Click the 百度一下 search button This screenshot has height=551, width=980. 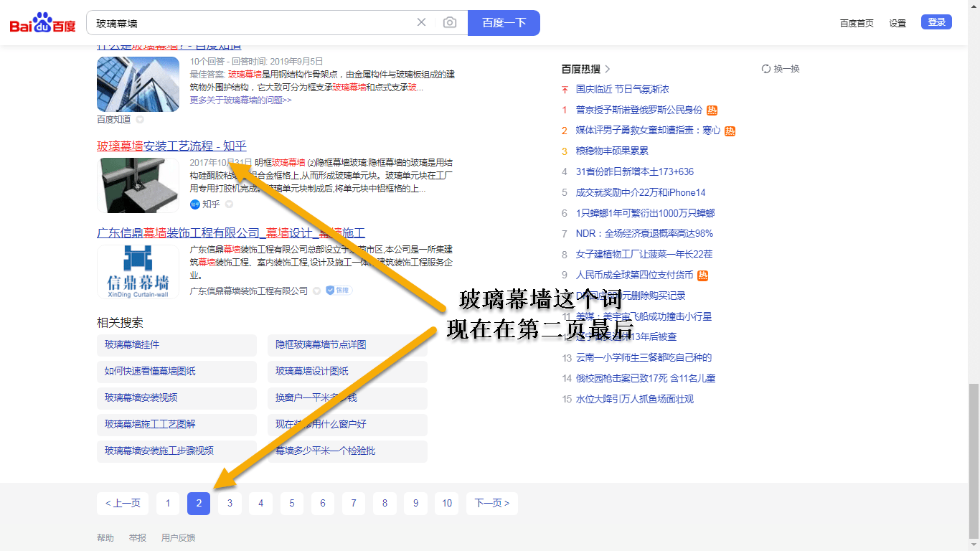[x=504, y=23]
